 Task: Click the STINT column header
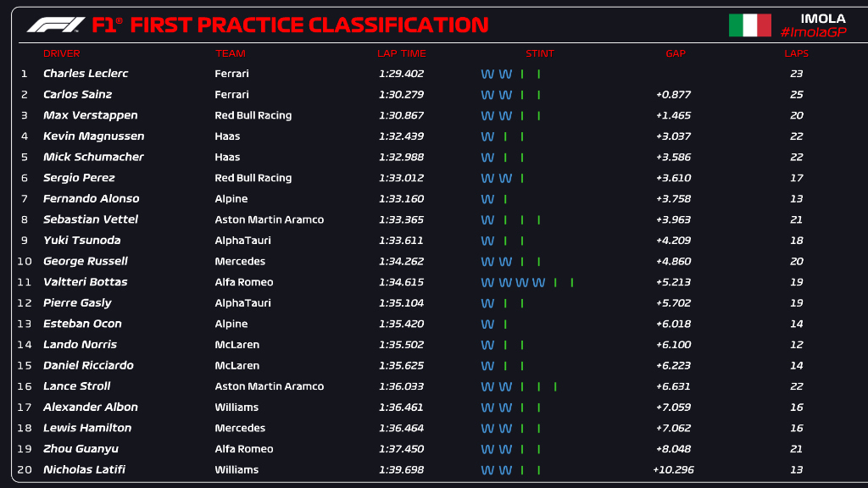pos(539,53)
